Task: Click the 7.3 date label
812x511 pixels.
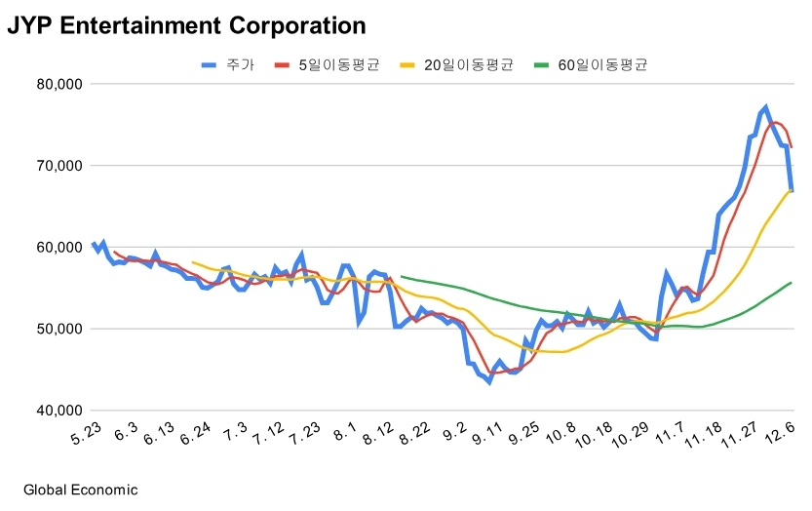Action: click(236, 431)
